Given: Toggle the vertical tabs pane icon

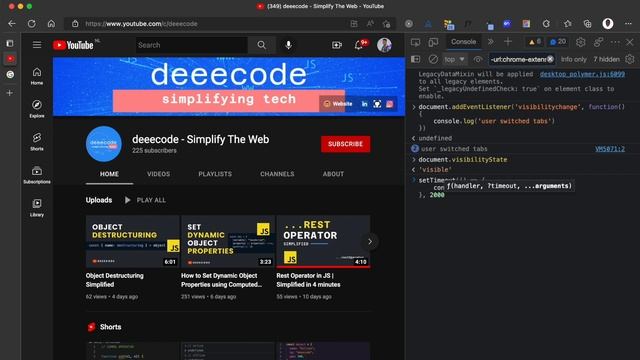Looking at the screenshot, I should [x=10, y=43].
